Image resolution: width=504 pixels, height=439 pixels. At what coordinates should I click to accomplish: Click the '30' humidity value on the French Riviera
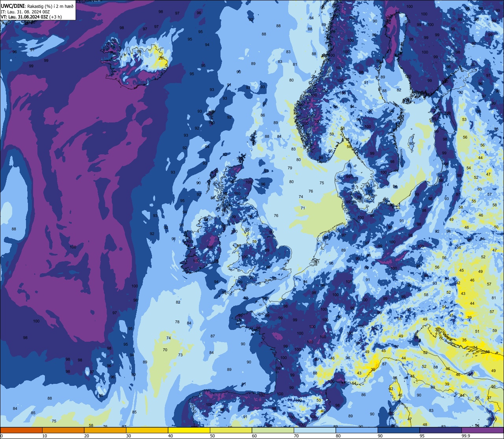(373, 370)
